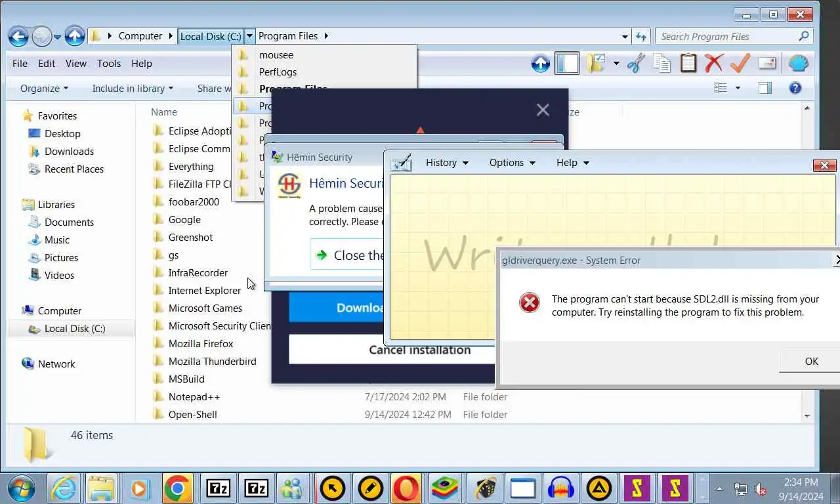The image size is (840, 504).
Task: Open the Help menu in handwriting window
Action: [x=572, y=163]
